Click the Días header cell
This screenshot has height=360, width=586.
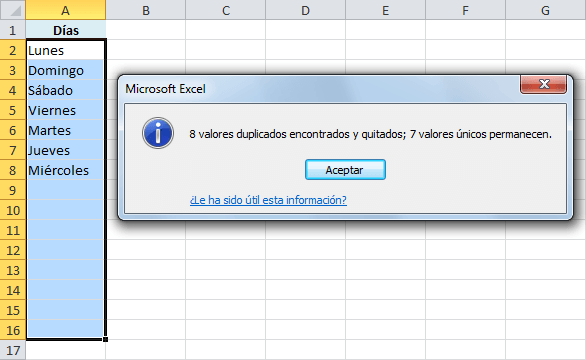(66, 30)
